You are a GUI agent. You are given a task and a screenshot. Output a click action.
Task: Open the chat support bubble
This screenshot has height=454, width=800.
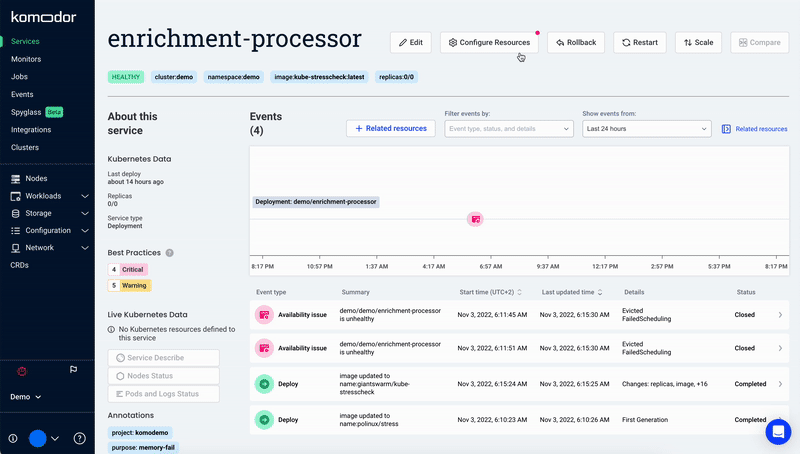point(778,432)
